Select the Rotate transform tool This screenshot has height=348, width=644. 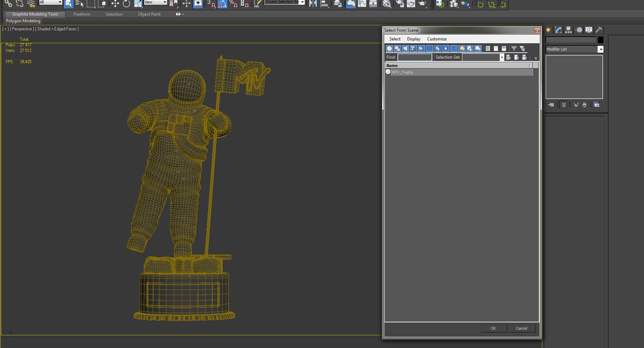pos(126,4)
